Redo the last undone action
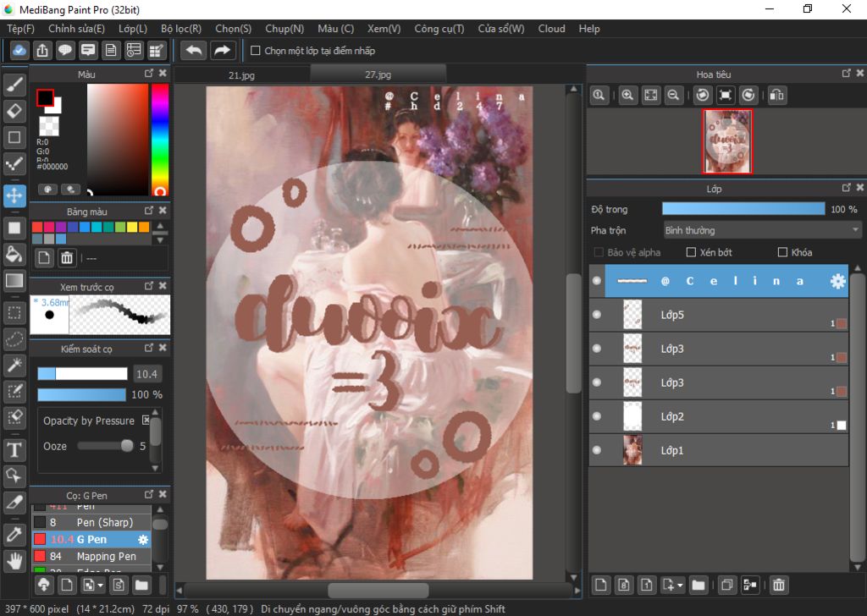Viewport: 867px width, 616px height. pyautogui.click(x=223, y=51)
